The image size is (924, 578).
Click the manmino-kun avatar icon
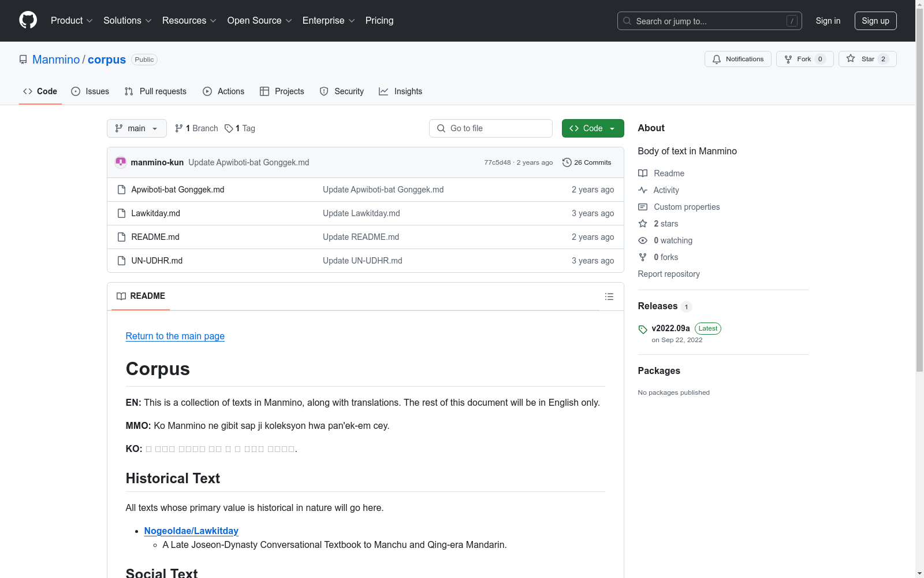(x=121, y=162)
